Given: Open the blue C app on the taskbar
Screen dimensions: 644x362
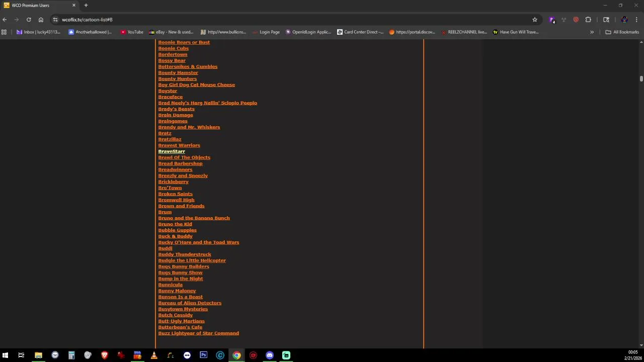Looking at the screenshot, I should pos(220,355).
